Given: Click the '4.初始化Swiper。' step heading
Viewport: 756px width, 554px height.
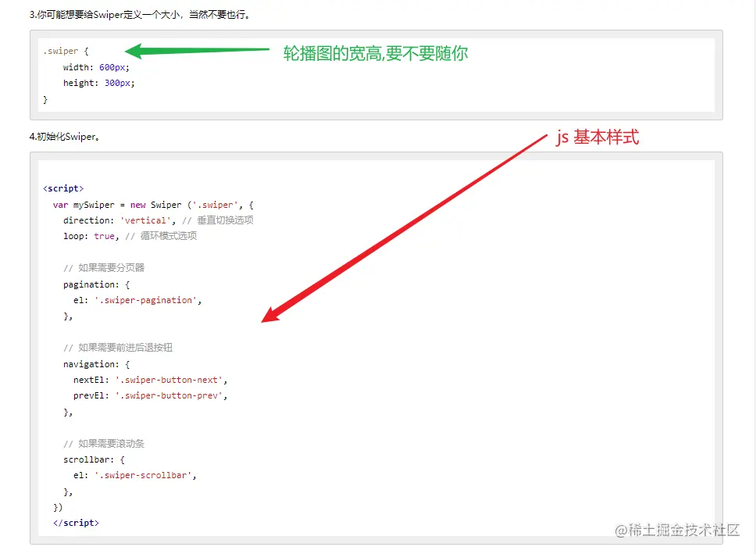Looking at the screenshot, I should click(65, 137).
